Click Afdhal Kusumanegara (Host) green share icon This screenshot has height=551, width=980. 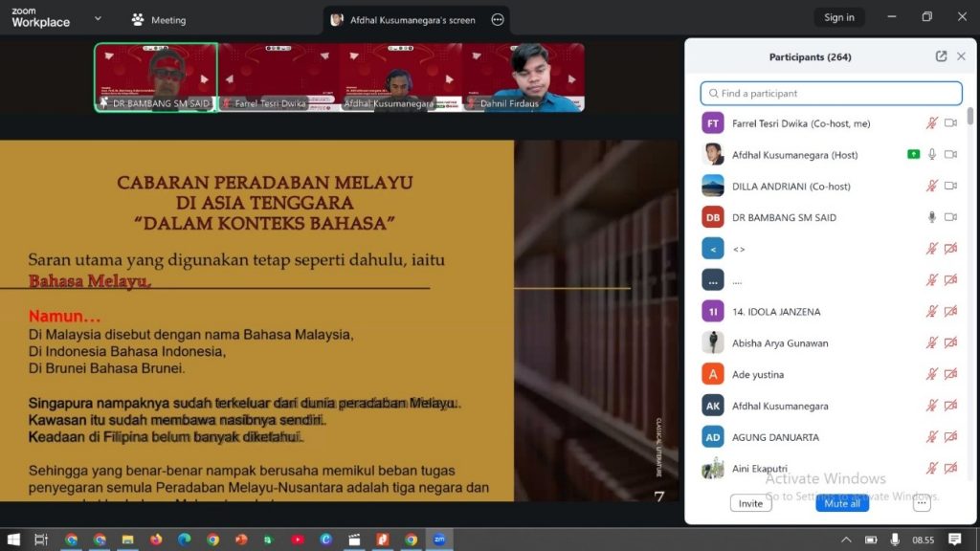pos(913,155)
